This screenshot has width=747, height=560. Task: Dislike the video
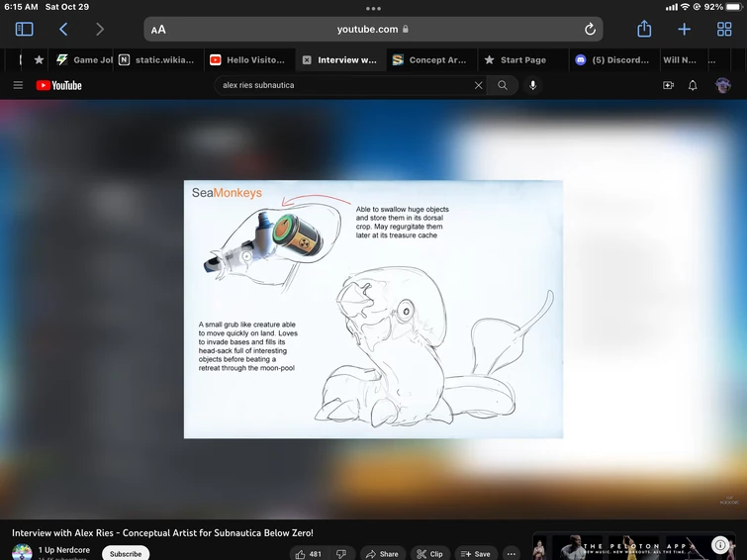341,554
